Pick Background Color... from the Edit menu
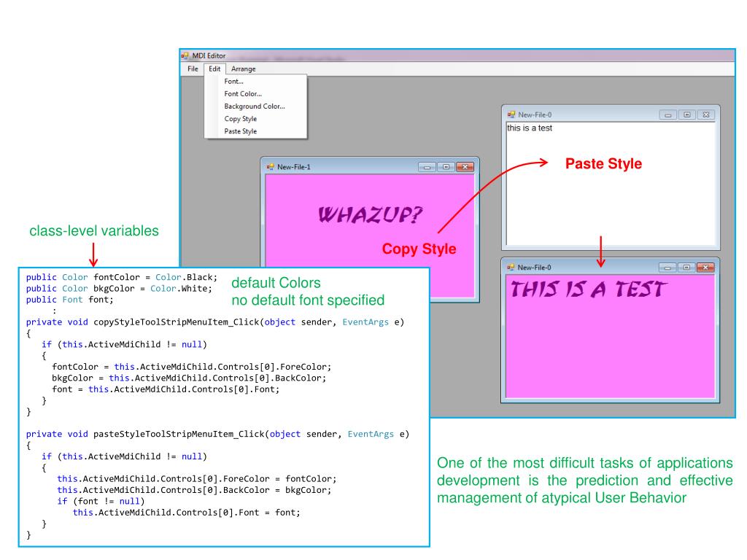The height and width of the screenshot is (560, 747). pos(255,106)
